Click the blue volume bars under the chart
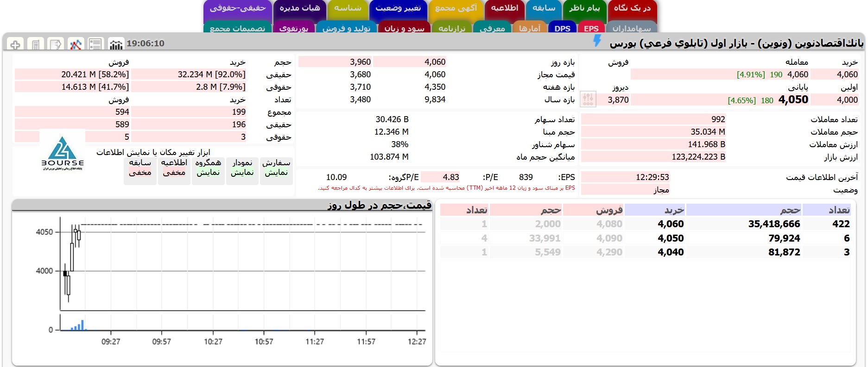Screen dimensions: 868x367 tap(78, 325)
